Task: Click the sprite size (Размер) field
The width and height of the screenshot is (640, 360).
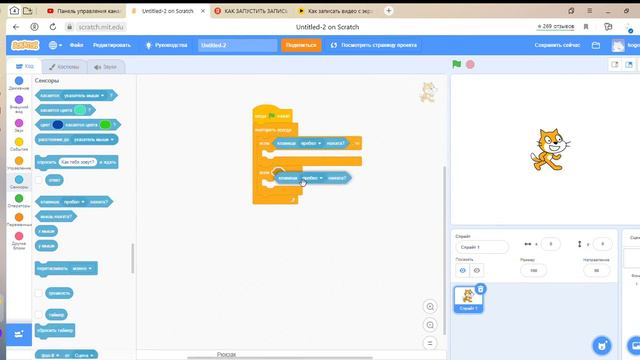Action: pyautogui.click(x=533, y=270)
